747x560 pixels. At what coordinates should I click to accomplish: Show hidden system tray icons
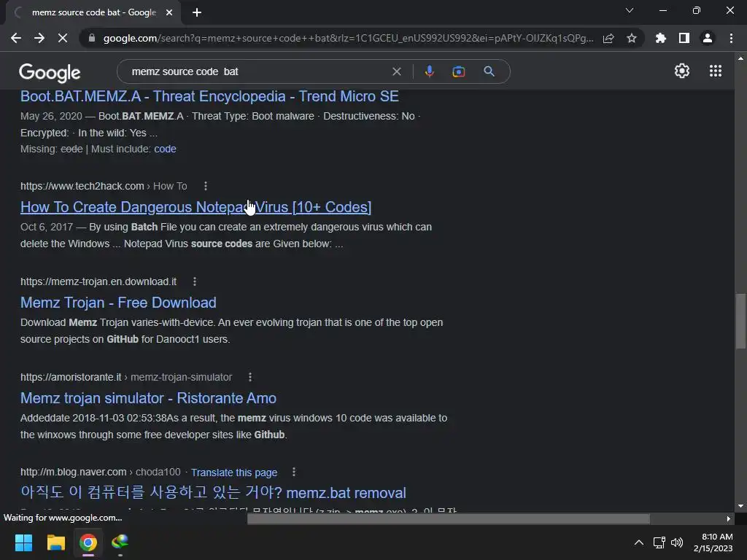[639, 542]
